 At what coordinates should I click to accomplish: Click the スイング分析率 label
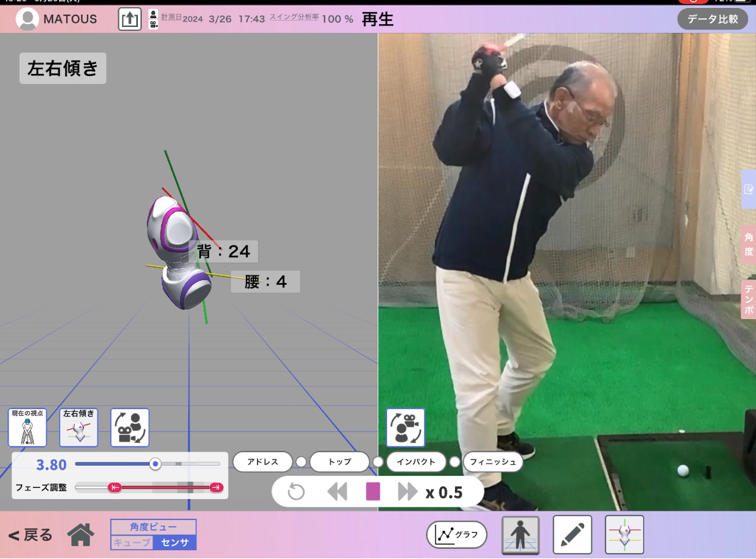[x=294, y=16]
